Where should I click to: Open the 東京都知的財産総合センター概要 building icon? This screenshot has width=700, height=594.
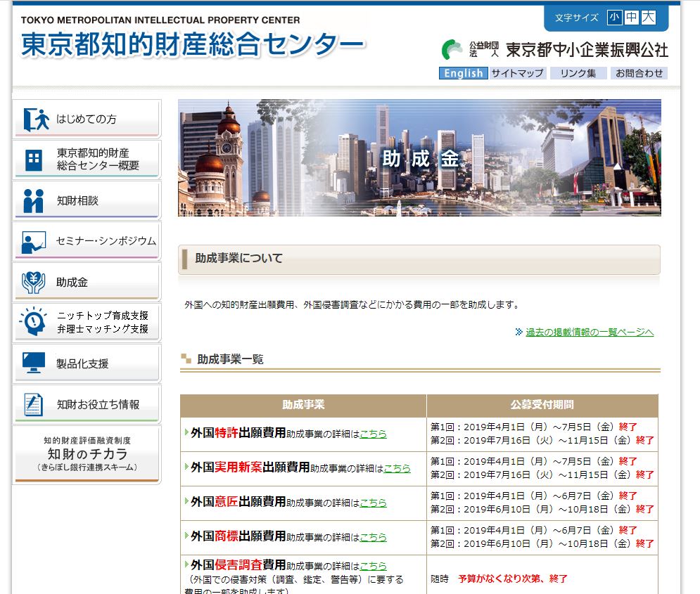[x=34, y=160]
